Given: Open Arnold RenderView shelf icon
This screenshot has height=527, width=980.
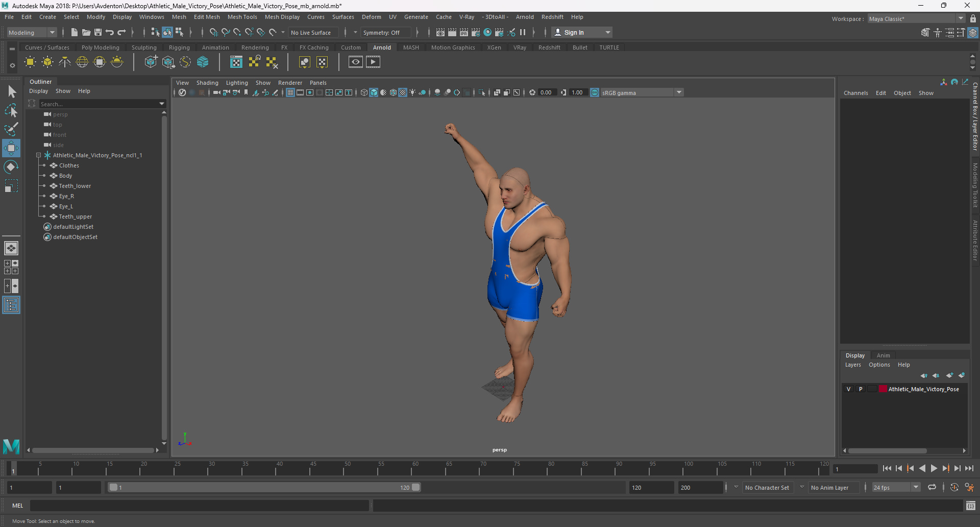Looking at the screenshot, I should pos(356,62).
